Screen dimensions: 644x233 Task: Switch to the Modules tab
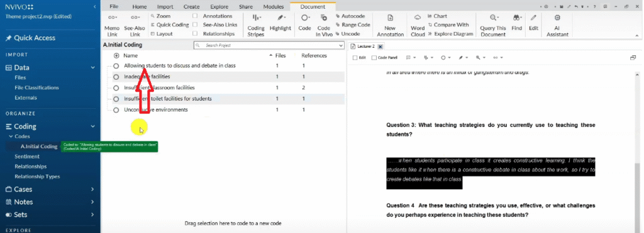274,6
